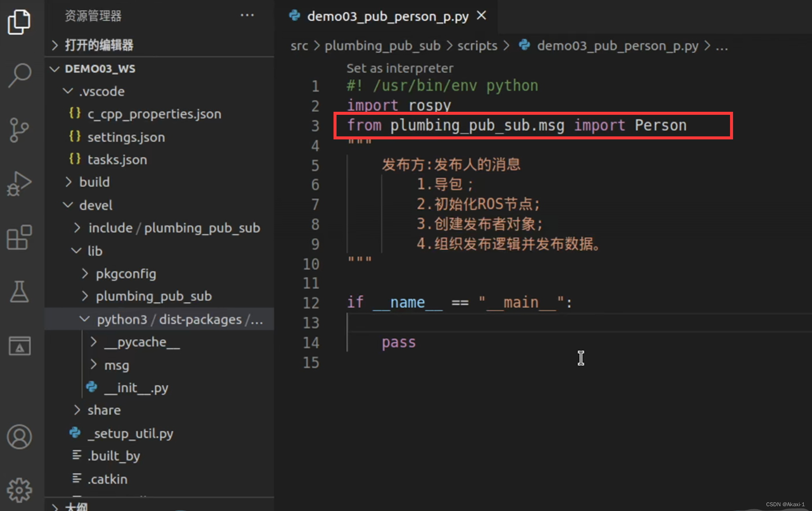Open the Extensions view

pyautogui.click(x=19, y=237)
